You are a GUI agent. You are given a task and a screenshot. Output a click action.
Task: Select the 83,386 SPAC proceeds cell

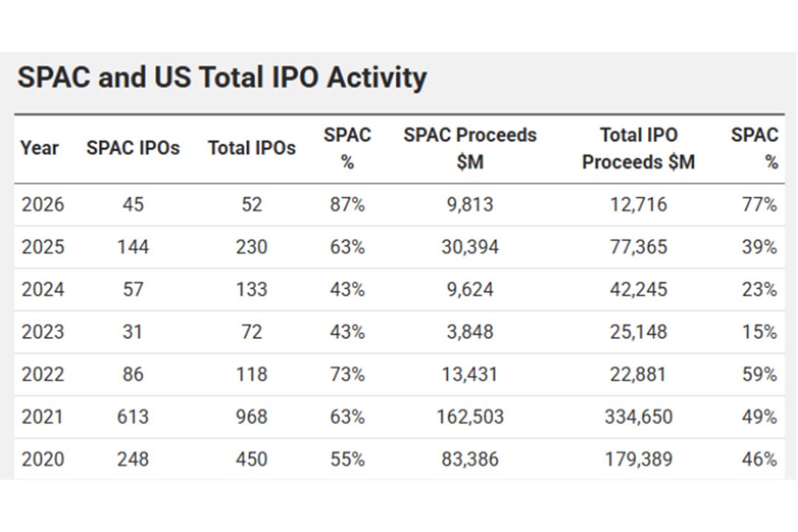[470, 460]
